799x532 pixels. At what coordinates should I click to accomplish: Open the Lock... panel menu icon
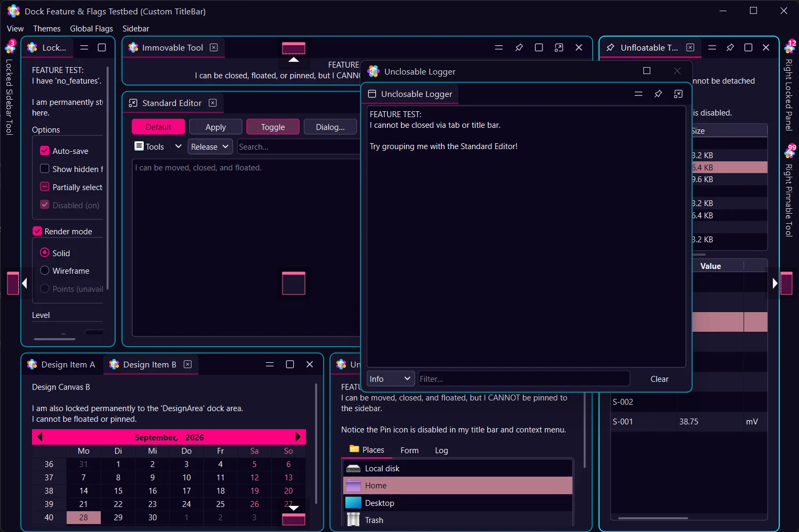pos(84,47)
